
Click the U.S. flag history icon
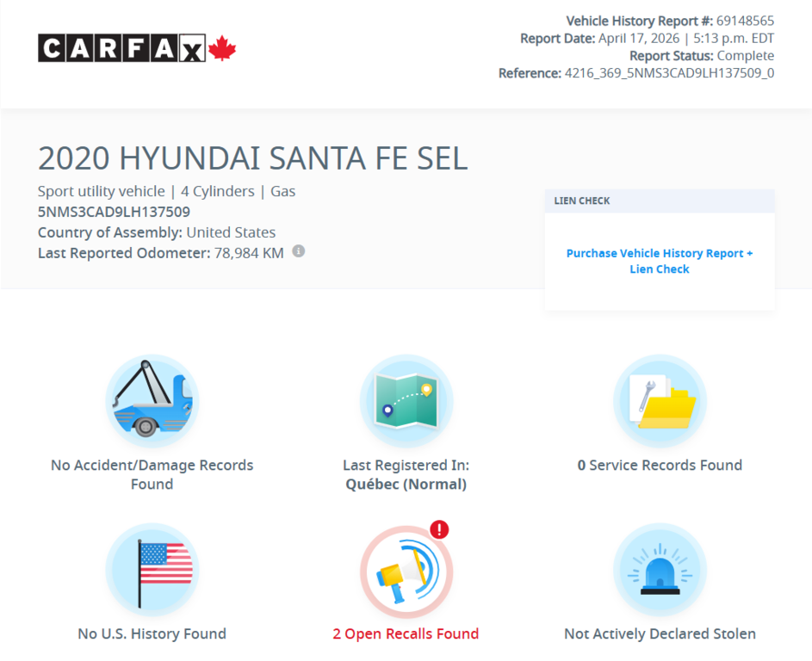pyautogui.click(x=152, y=570)
